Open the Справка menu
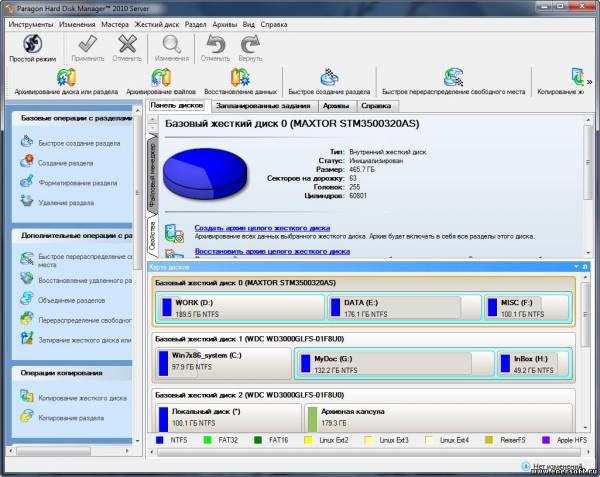The height and width of the screenshot is (477, 600). point(274,24)
